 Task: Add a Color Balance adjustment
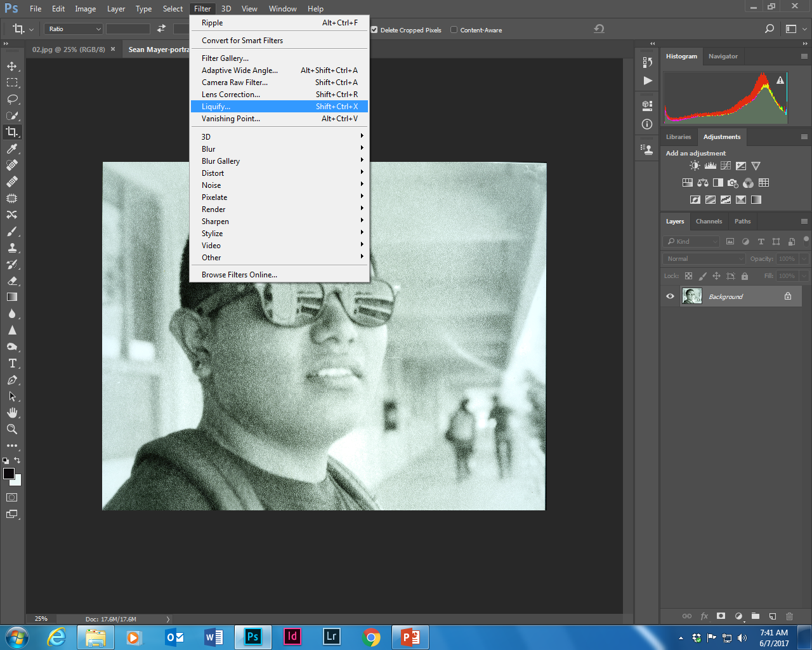(703, 183)
